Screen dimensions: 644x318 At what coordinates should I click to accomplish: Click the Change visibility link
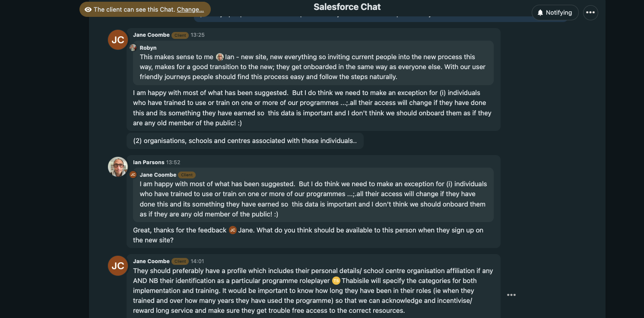click(190, 10)
